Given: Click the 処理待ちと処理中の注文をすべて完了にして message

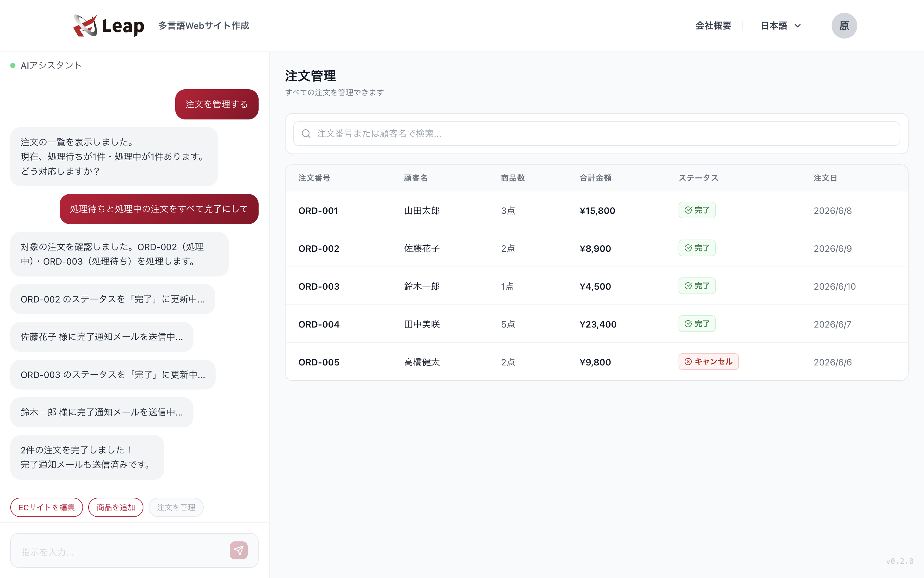Looking at the screenshot, I should pyautogui.click(x=159, y=209).
